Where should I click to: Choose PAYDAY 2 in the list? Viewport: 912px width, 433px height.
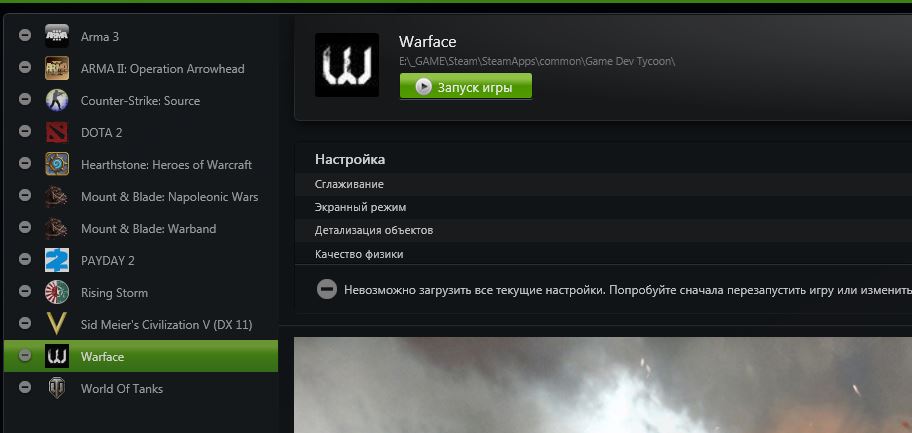[141, 260]
